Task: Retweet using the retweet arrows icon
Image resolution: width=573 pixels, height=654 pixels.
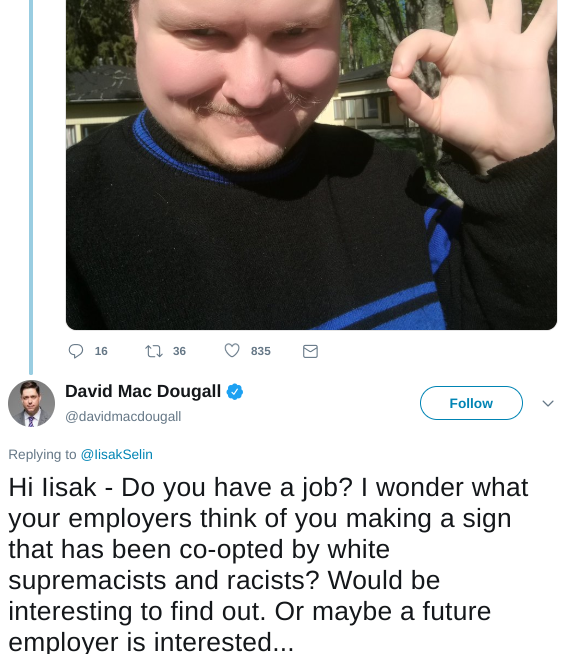Action: 153,351
